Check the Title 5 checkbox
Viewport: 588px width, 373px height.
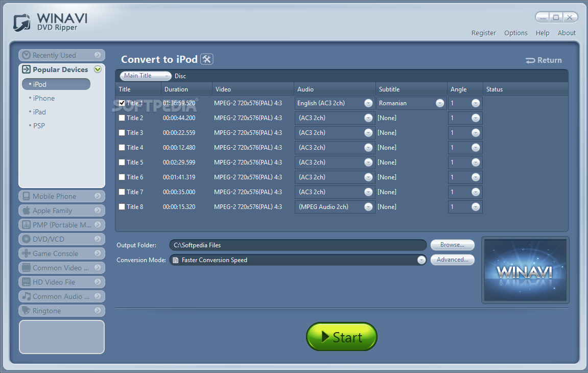coord(122,162)
